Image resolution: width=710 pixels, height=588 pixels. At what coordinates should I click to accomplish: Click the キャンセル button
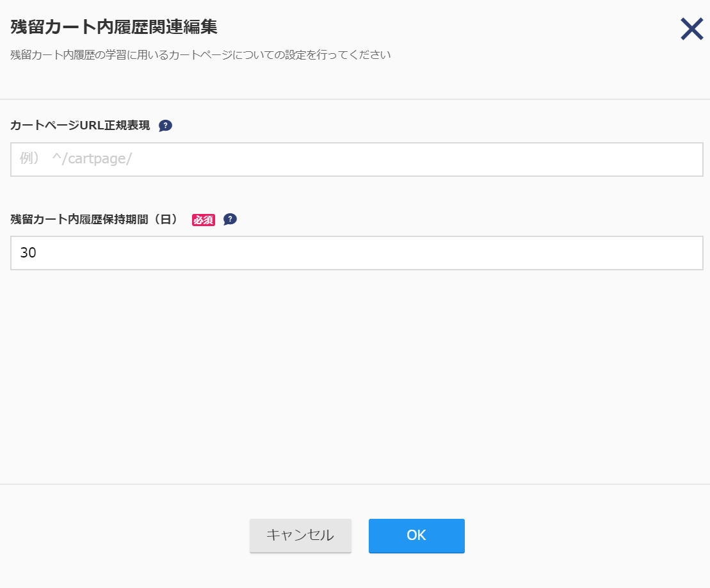(x=301, y=535)
